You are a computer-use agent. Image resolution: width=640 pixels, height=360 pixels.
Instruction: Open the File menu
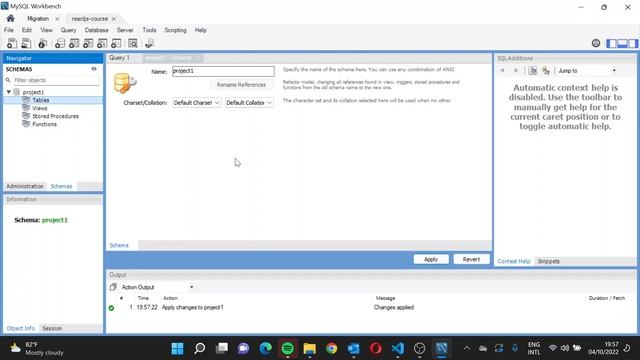9,30
